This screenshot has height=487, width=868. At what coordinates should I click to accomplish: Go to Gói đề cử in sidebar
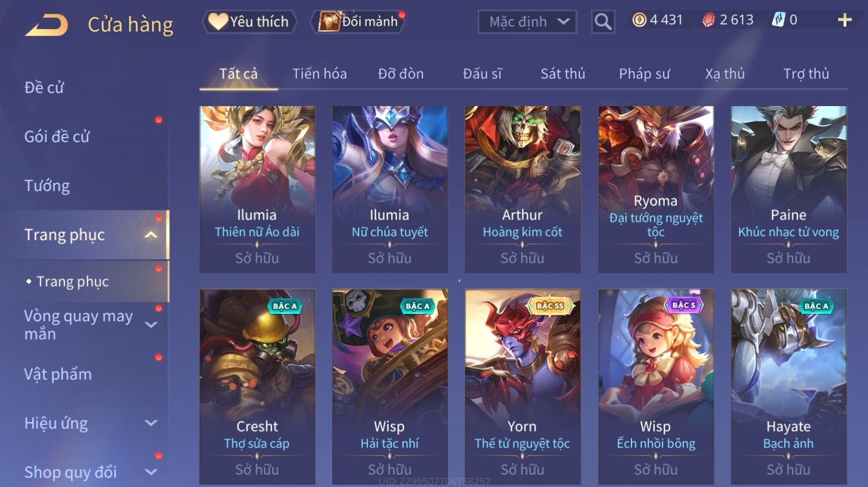pos(57,137)
